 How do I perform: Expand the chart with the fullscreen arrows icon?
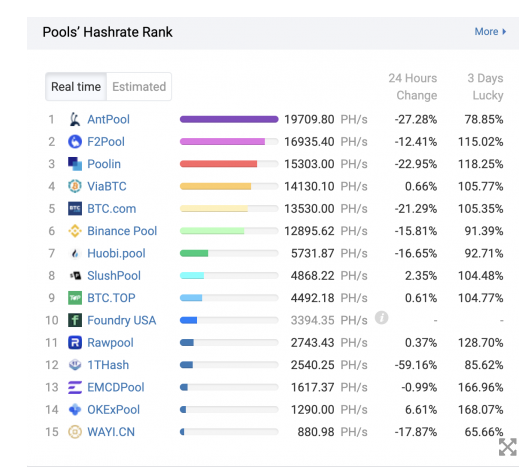pyautogui.click(x=508, y=447)
